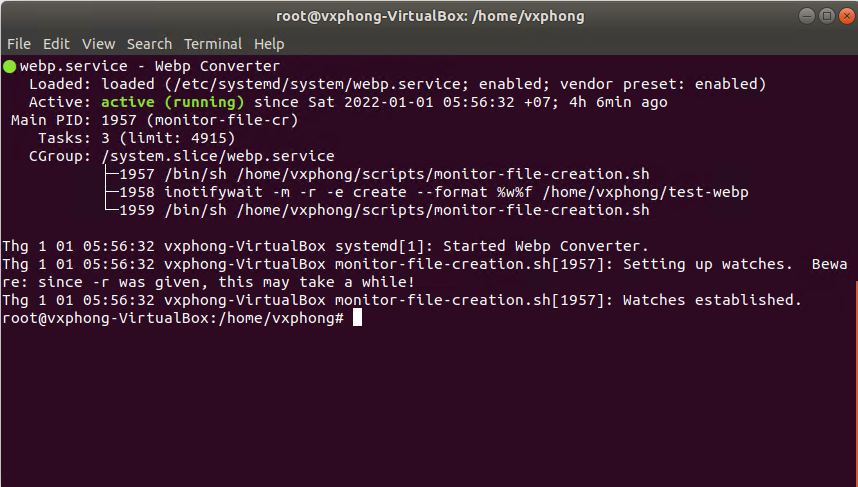
Task: Click the green 'active (running)' status text
Action: click(173, 102)
